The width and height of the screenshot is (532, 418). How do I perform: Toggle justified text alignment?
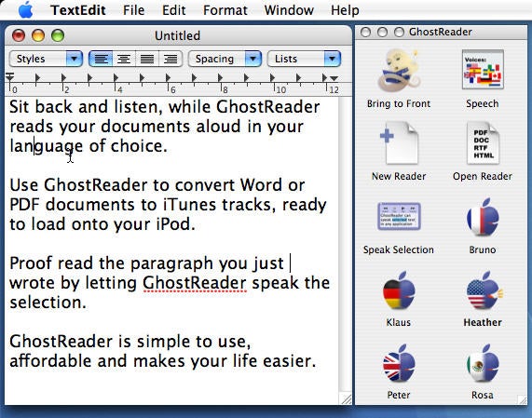(x=147, y=59)
